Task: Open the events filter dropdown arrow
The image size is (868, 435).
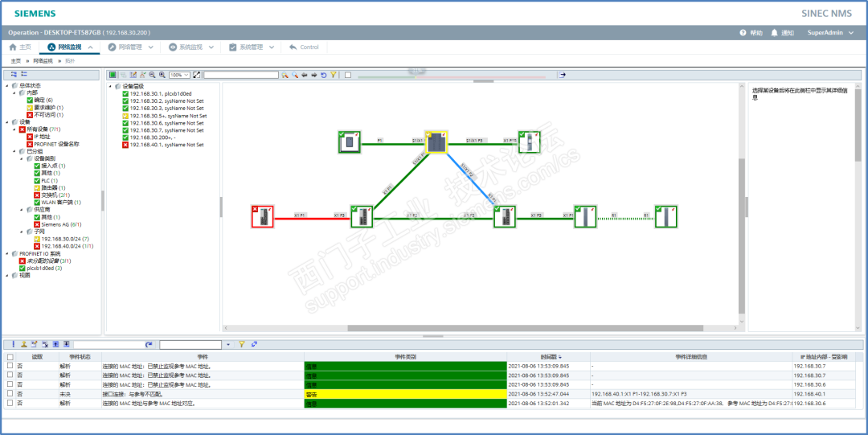Action: [228, 345]
